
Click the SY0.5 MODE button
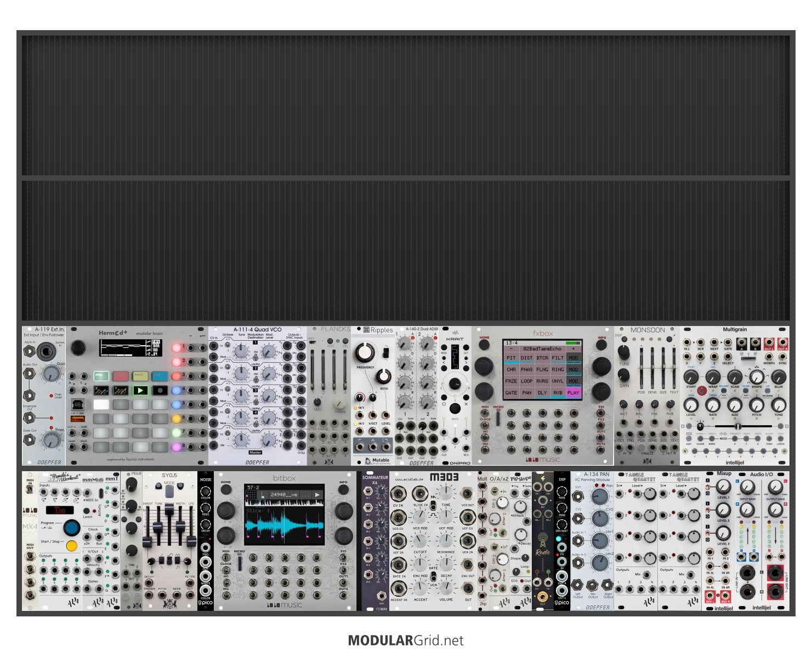169,491
